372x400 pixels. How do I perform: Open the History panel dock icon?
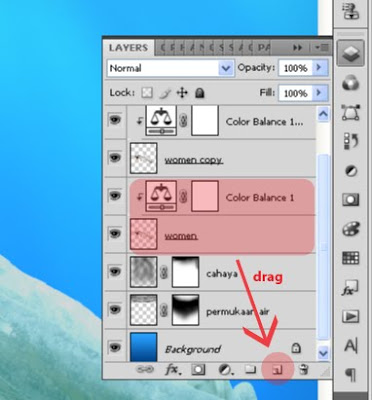[350, 141]
